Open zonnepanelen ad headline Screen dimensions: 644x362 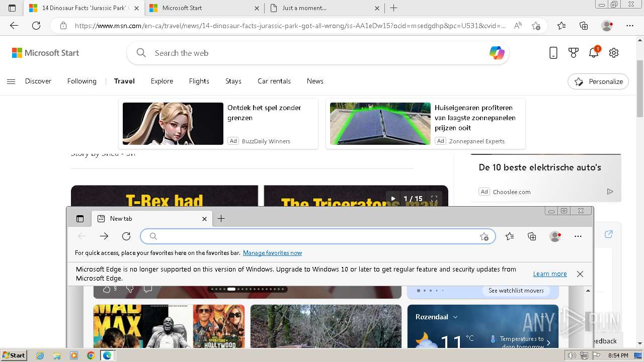(x=475, y=118)
